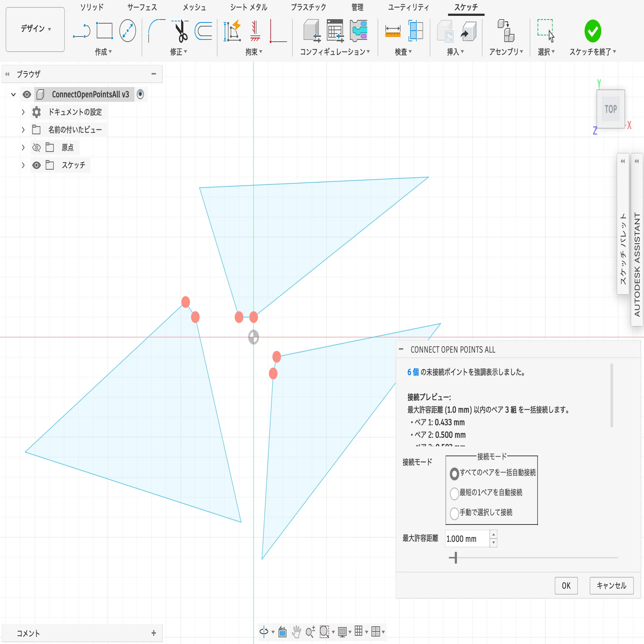644x644 pixels.
Task: Open the 挿入 dropdown menu
Action: [456, 52]
